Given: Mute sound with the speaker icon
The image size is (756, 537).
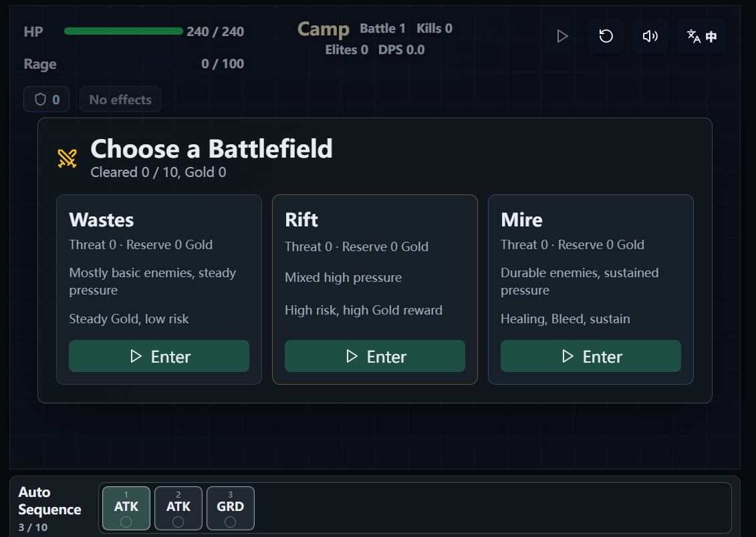Looking at the screenshot, I should 650,36.
